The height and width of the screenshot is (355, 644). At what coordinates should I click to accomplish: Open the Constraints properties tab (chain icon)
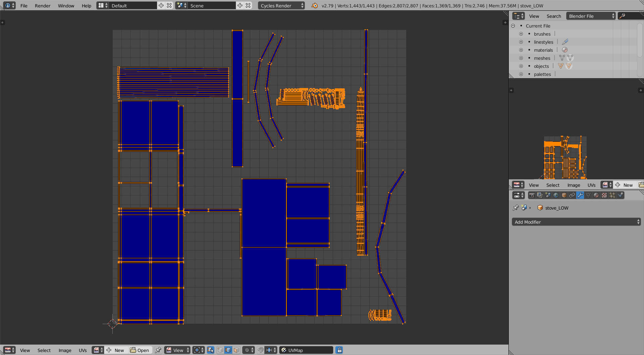pyautogui.click(x=572, y=195)
